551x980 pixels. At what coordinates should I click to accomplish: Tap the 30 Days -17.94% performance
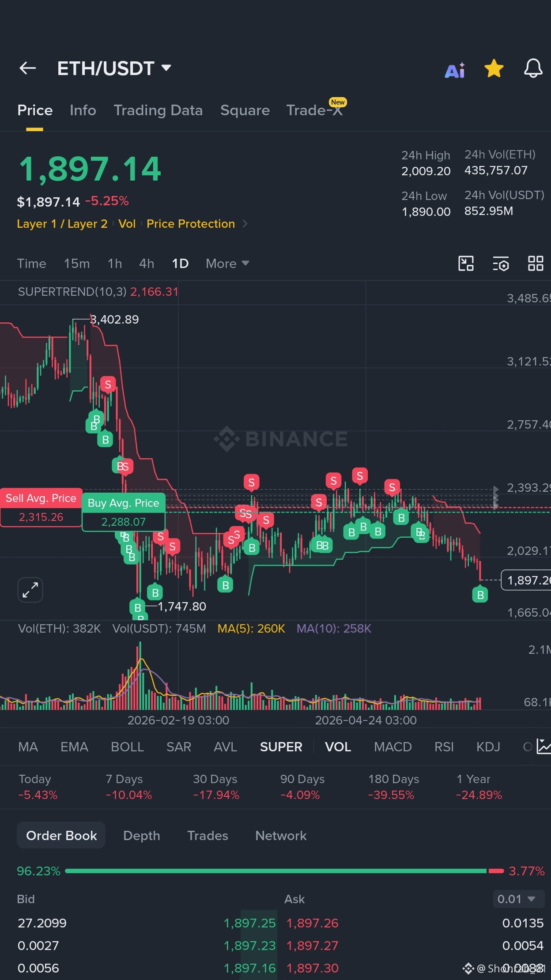(x=216, y=787)
